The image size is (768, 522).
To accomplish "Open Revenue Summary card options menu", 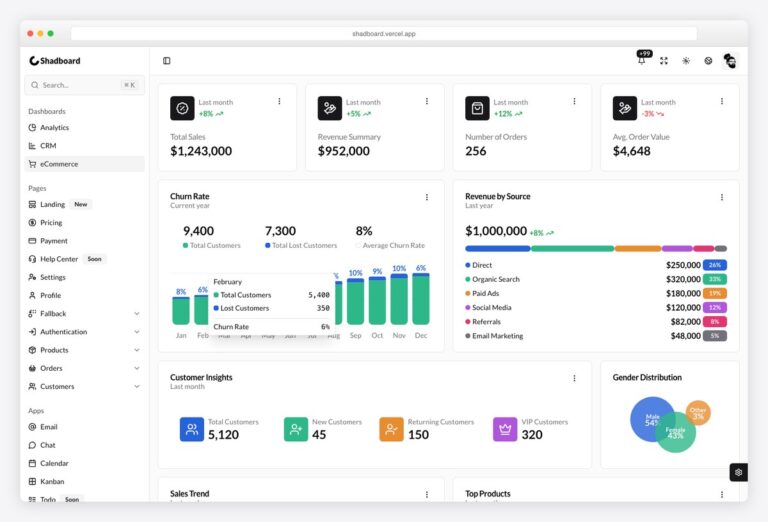I will (x=427, y=101).
